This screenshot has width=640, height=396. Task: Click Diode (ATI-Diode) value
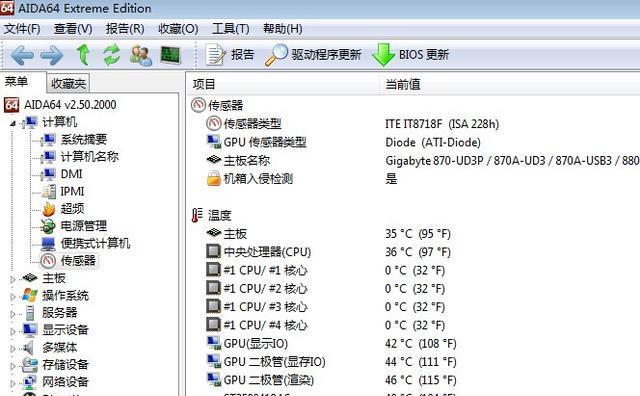coord(433,142)
